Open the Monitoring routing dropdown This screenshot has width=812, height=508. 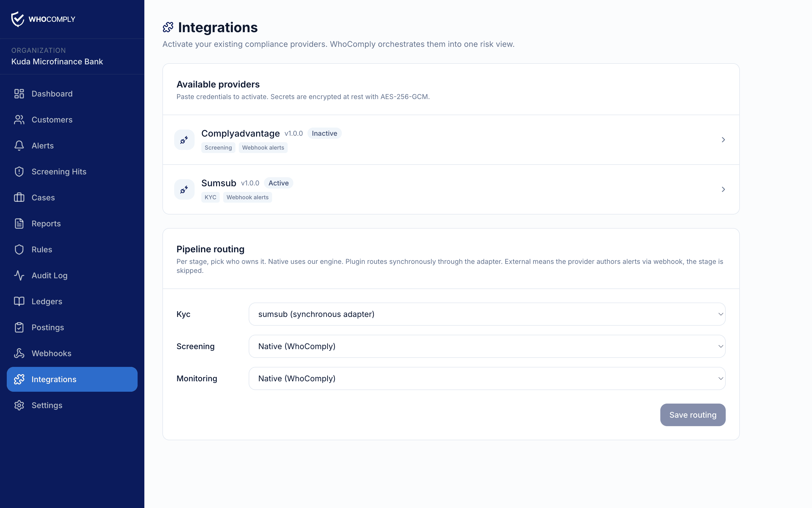pyautogui.click(x=487, y=379)
